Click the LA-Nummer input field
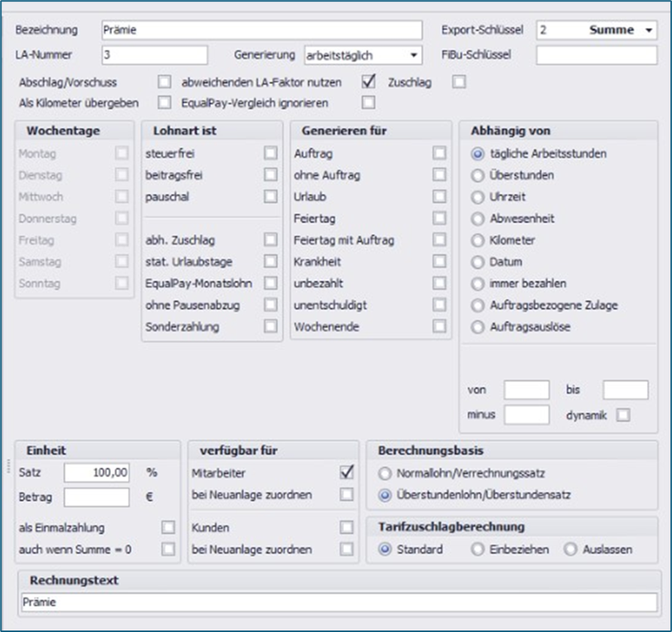 pos(155,55)
